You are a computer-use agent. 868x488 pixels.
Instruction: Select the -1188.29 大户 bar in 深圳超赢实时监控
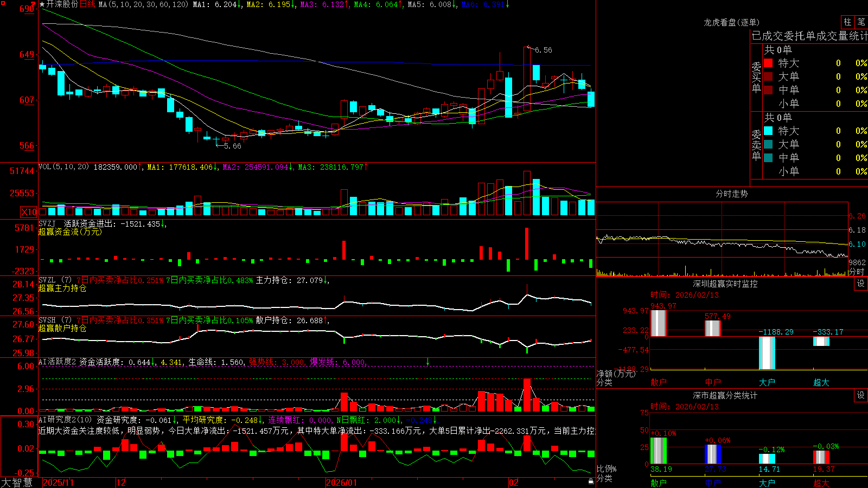point(767,353)
